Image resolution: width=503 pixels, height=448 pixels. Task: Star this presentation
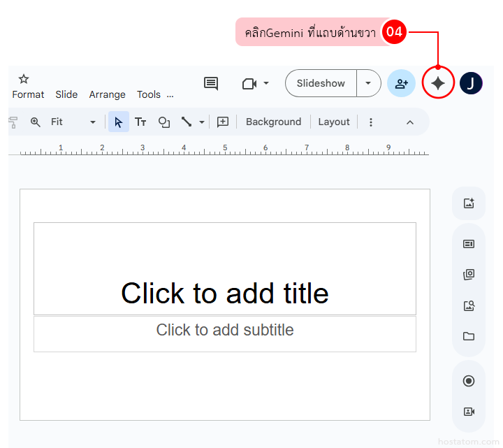point(24,79)
